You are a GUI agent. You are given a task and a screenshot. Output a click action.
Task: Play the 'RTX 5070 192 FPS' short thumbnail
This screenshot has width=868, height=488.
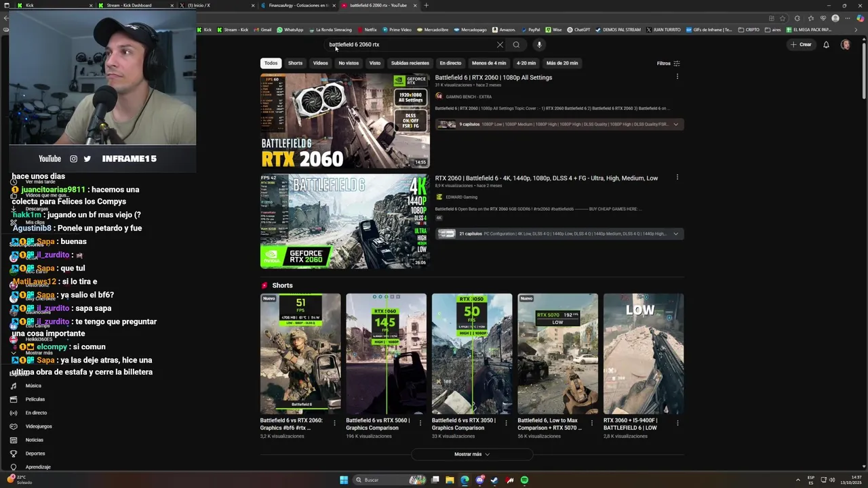coord(557,353)
